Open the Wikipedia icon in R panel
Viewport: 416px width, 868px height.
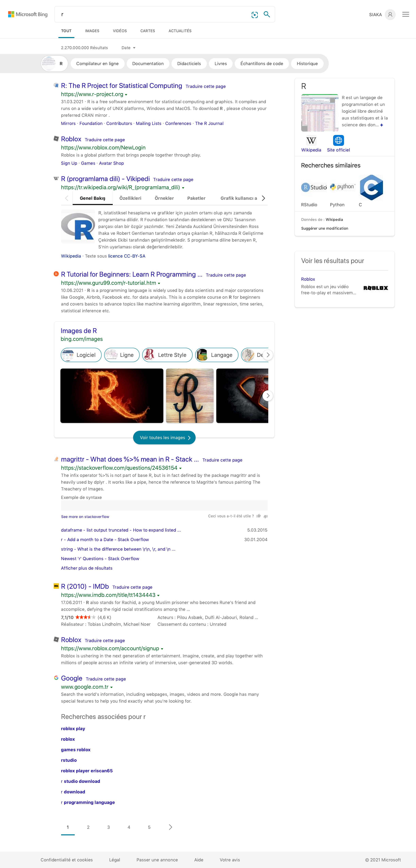pos(311,140)
